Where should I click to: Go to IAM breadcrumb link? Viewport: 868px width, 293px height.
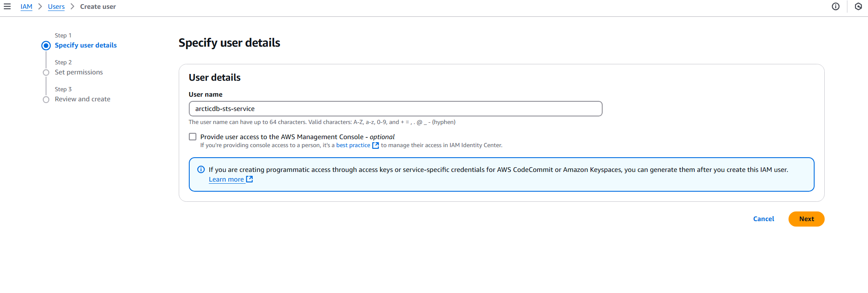pyautogui.click(x=26, y=7)
